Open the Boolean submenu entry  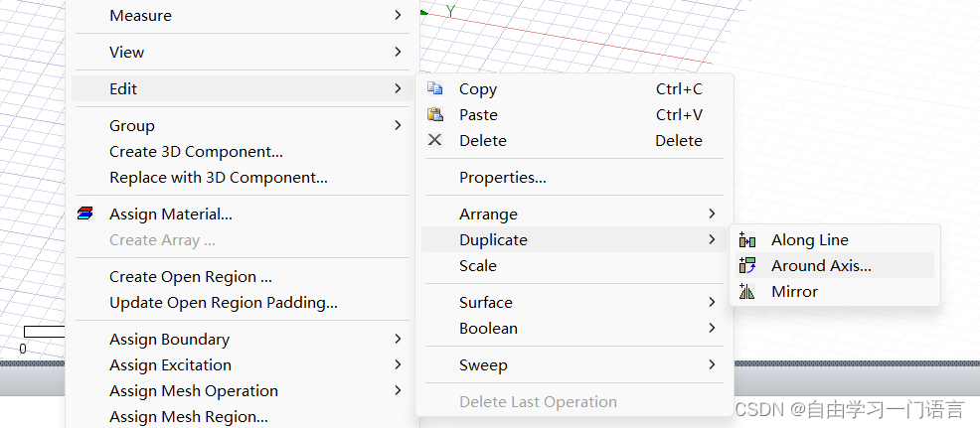pos(574,328)
